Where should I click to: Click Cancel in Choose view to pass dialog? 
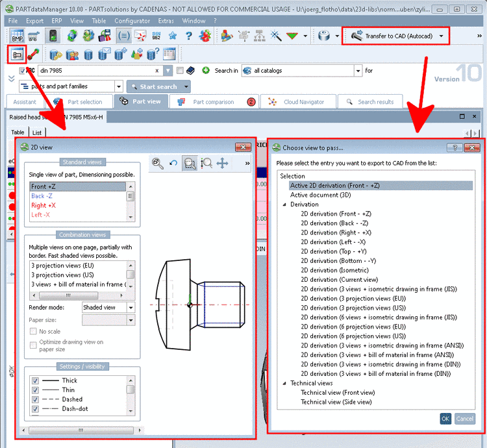point(465,419)
